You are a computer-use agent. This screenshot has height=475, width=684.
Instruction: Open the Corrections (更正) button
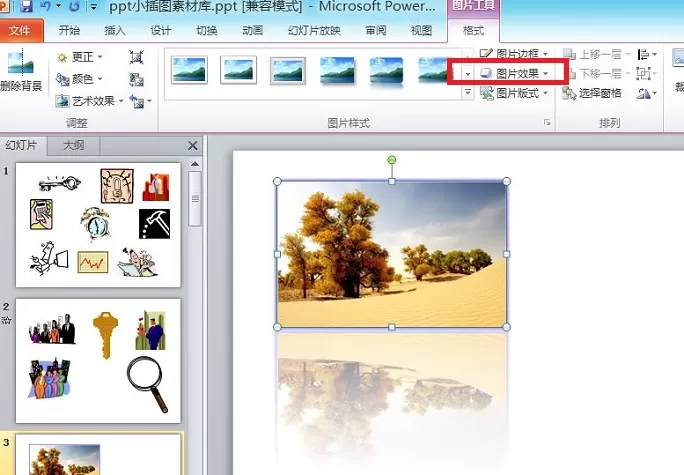[80, 57]
